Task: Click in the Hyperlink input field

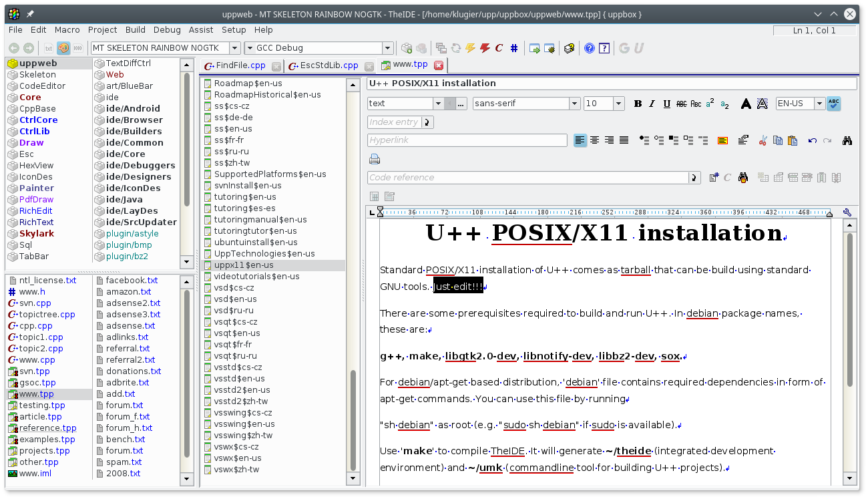Action: (467, 140)
